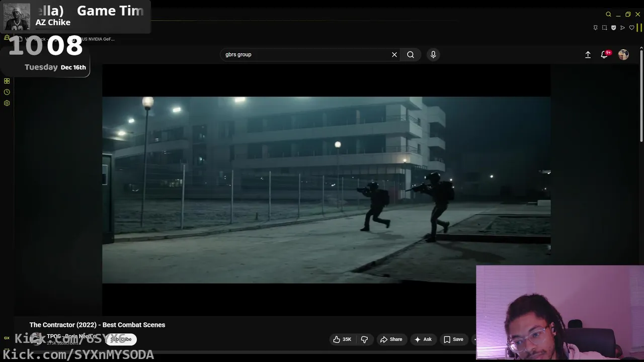This screenshot has width=644, height=362.
Task: Dislike the video with the thumbs-down button
Action: pyautogui.click(x=364, y=339)
